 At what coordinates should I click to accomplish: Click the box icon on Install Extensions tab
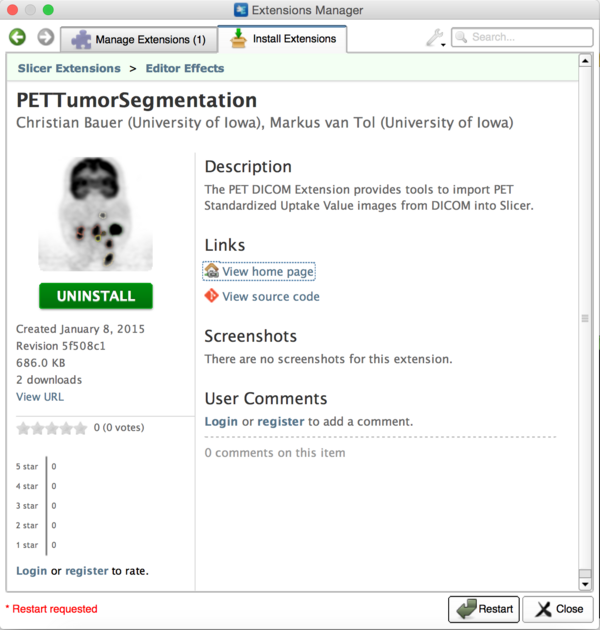pos(238,39)
